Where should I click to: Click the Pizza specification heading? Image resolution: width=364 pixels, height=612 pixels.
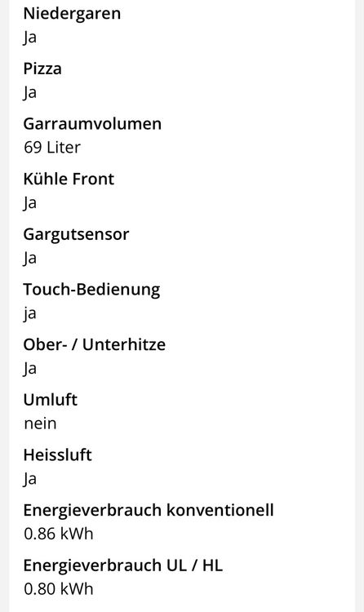[42, 69]
